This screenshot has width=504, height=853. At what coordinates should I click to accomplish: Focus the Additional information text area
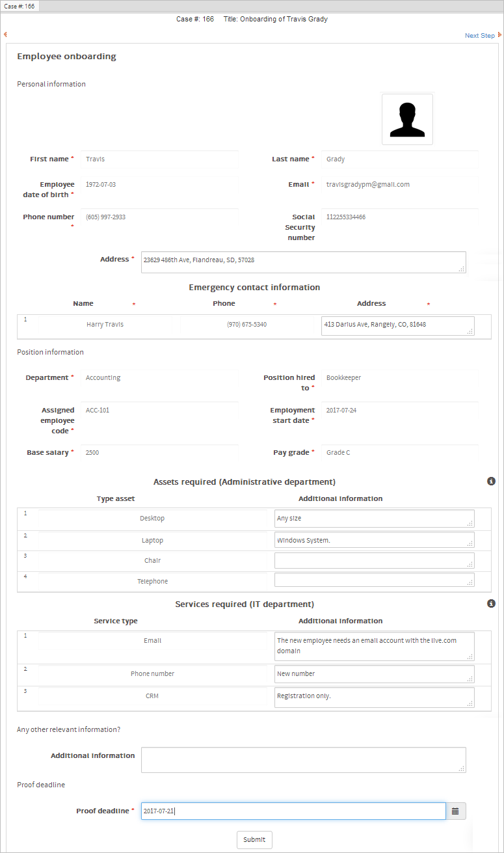(303, 760)
